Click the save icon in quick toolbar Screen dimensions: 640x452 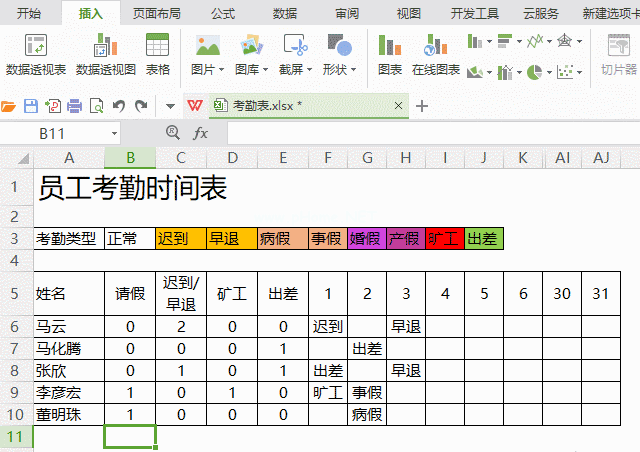click(x=30, y=106)
